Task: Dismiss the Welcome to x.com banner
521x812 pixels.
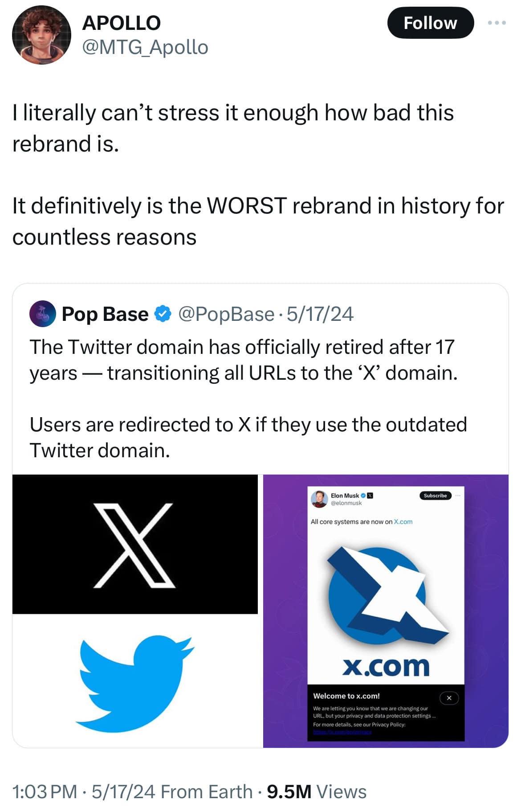Action: pos(449,698)
